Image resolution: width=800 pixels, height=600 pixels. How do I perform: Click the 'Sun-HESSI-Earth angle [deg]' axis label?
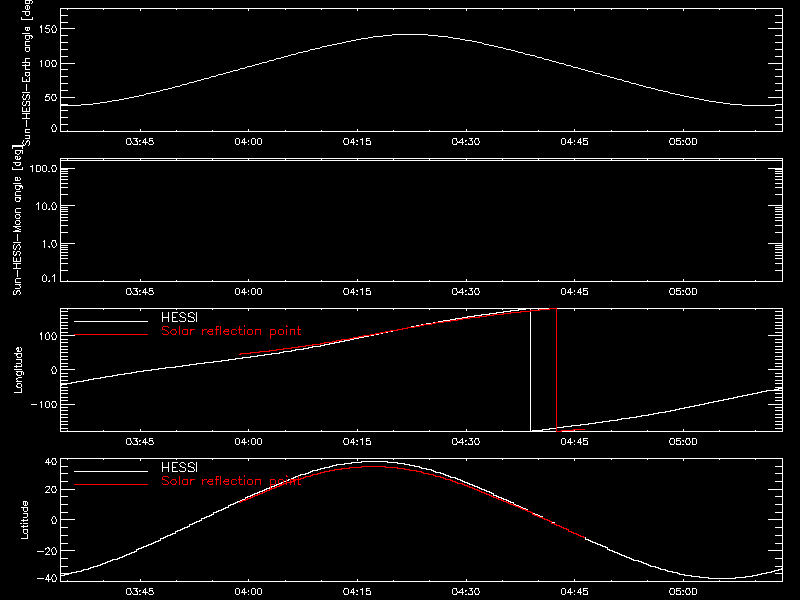coord(27,73)
